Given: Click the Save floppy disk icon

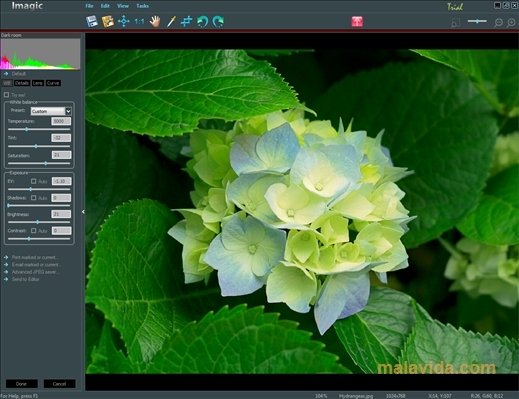Looking at the screenshot, I should tap(91, 21).
